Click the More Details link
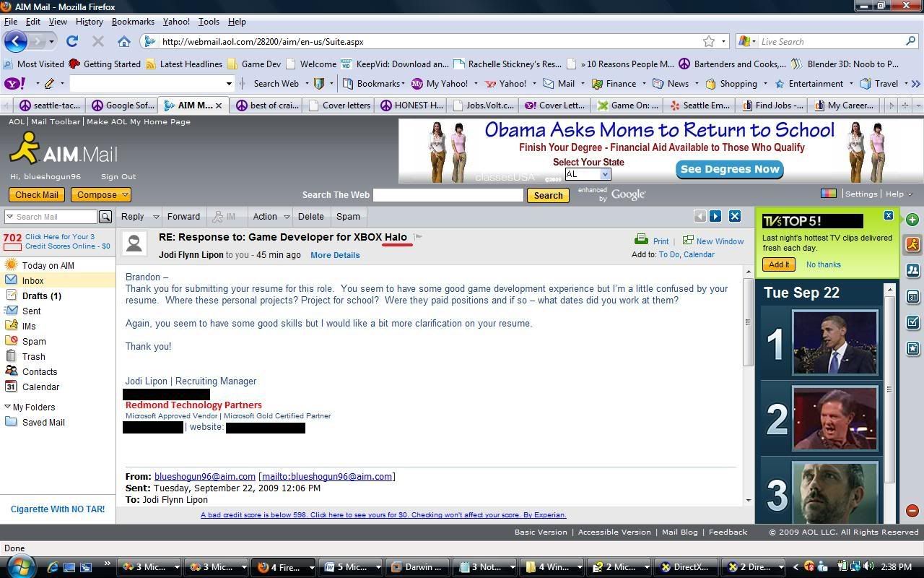Screen dimensions: 924x578 [335, 255]
